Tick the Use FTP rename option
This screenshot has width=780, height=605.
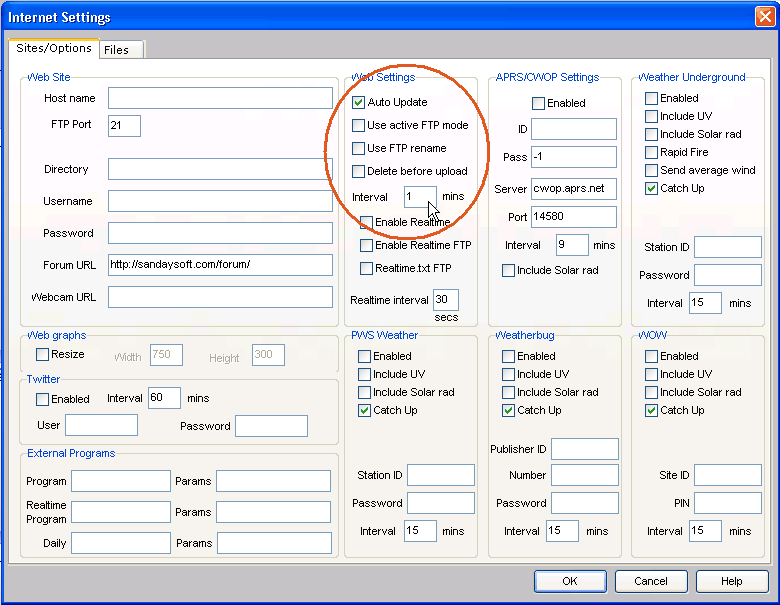[x=358, y=148]
